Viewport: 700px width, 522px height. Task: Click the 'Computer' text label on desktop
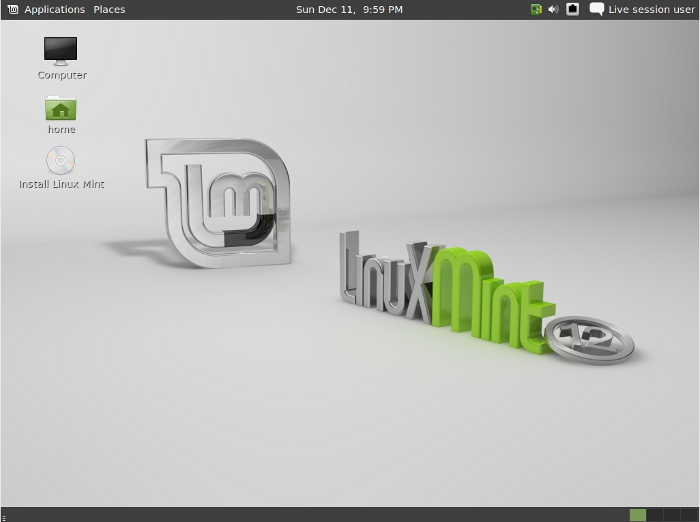pyautogui.click(x=62, y=75)
